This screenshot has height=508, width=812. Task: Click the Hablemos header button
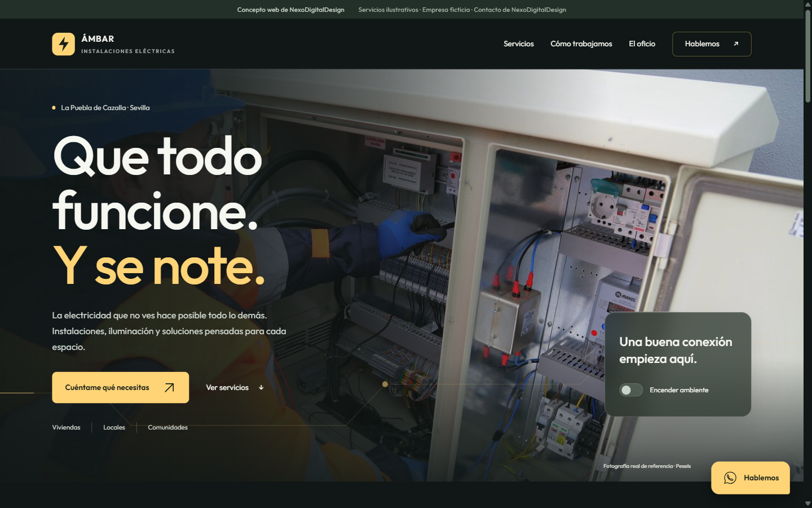click(712, 44)
